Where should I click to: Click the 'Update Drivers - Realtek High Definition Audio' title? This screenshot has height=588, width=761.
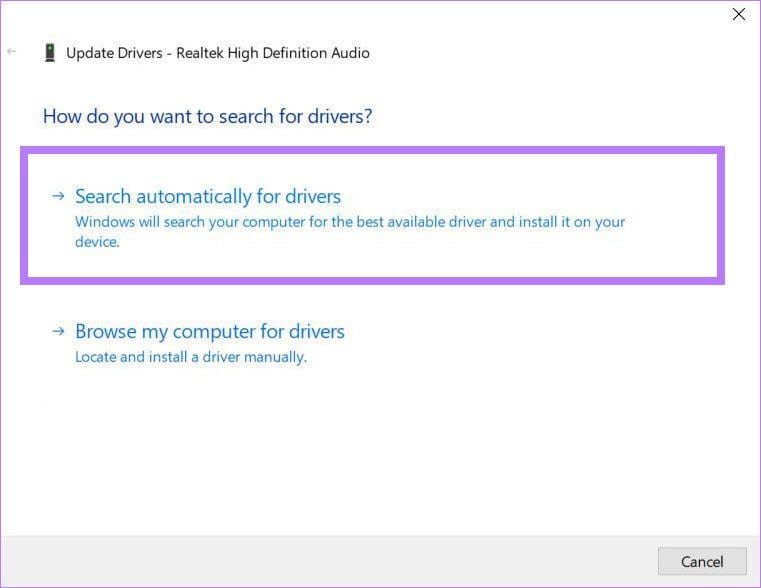pyautogui.click(x=217, y=53)
